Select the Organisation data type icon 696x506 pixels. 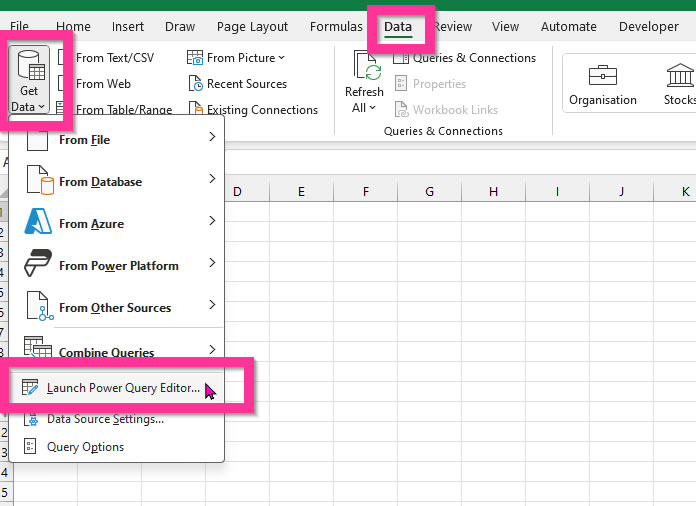point(602,75)
